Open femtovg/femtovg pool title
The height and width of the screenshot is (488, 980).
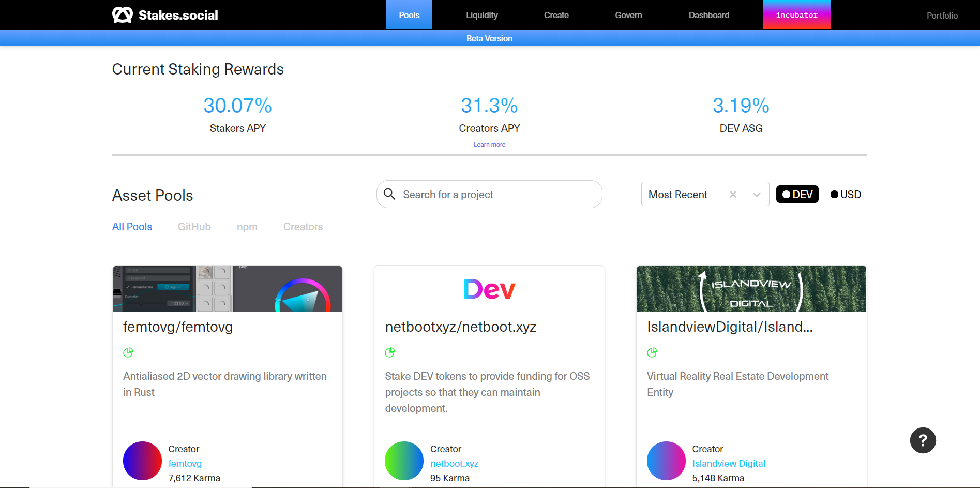(178, 327)
